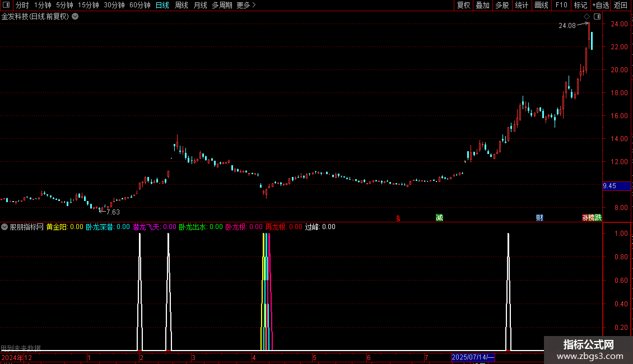Switch to 分时 intraday chart
The image size is (633, 364).
tap(22, 5)
